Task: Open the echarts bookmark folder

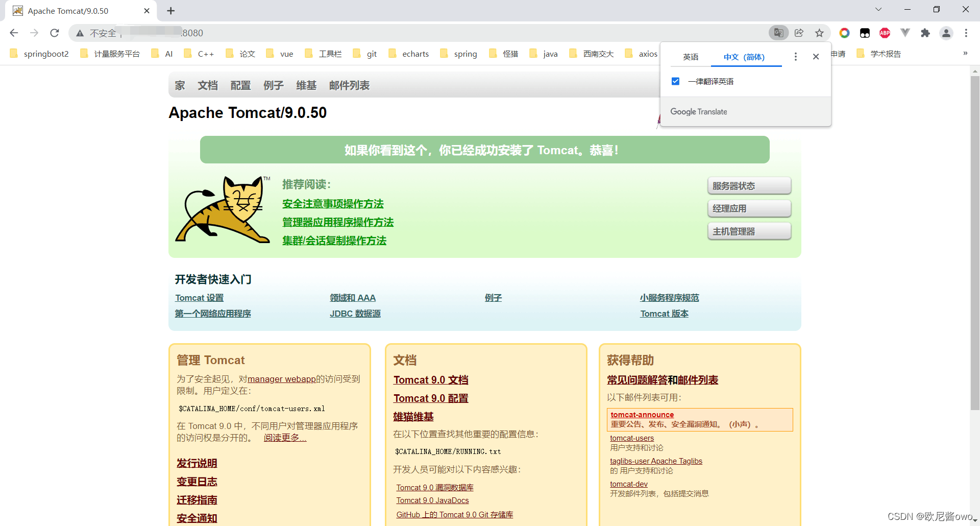Action: 409,54
